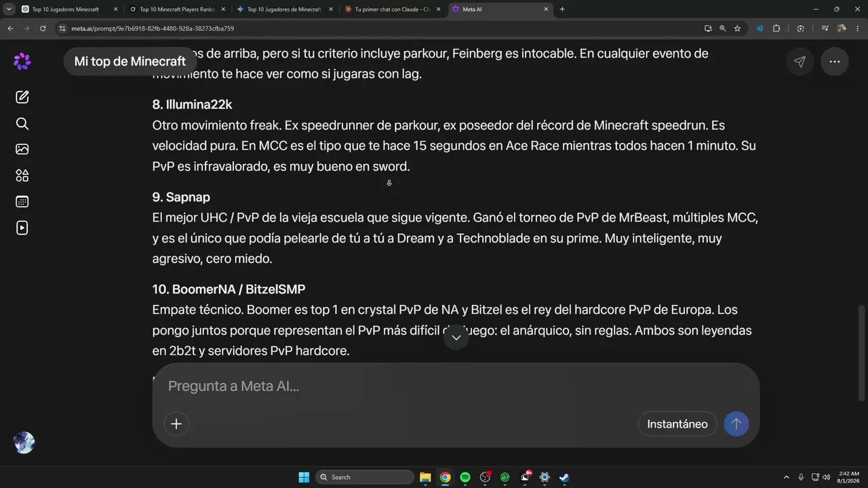Open Spotify from the taskbar
The image size is (868, 488).
coord(465,477)
